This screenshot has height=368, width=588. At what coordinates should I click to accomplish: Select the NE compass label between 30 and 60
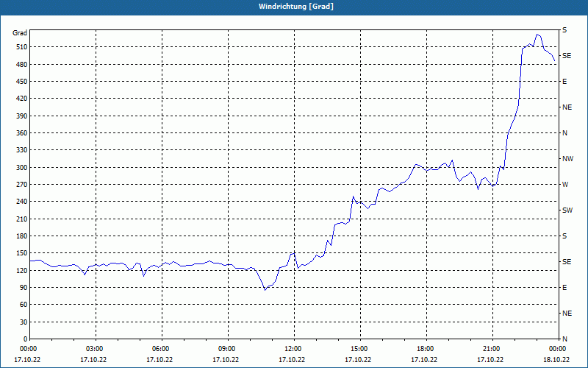567,314
